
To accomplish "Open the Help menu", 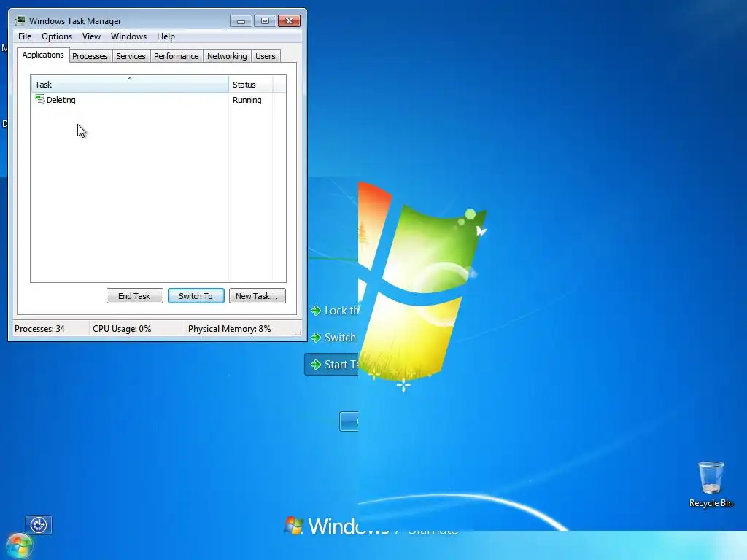I will [x=166, y=36].
